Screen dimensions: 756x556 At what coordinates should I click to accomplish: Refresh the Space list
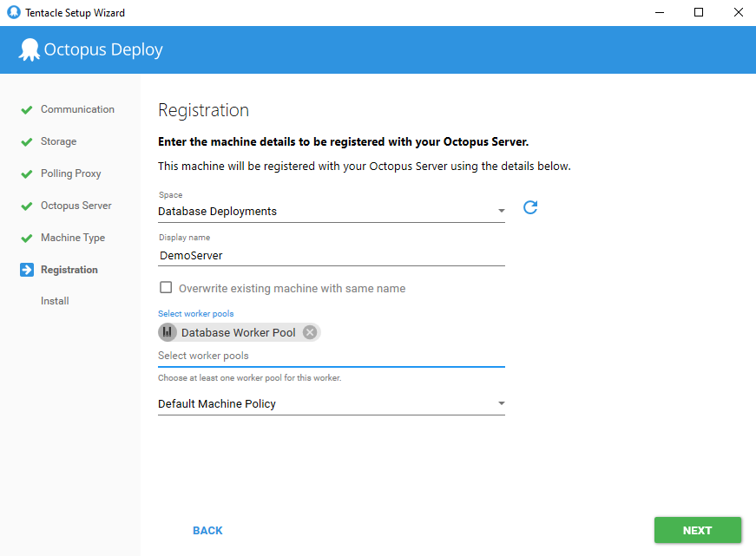click(x=530, y=208)
